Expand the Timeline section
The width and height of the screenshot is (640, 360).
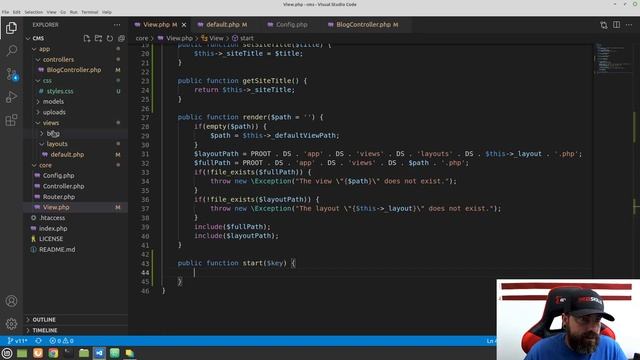(x=44, y=330)
